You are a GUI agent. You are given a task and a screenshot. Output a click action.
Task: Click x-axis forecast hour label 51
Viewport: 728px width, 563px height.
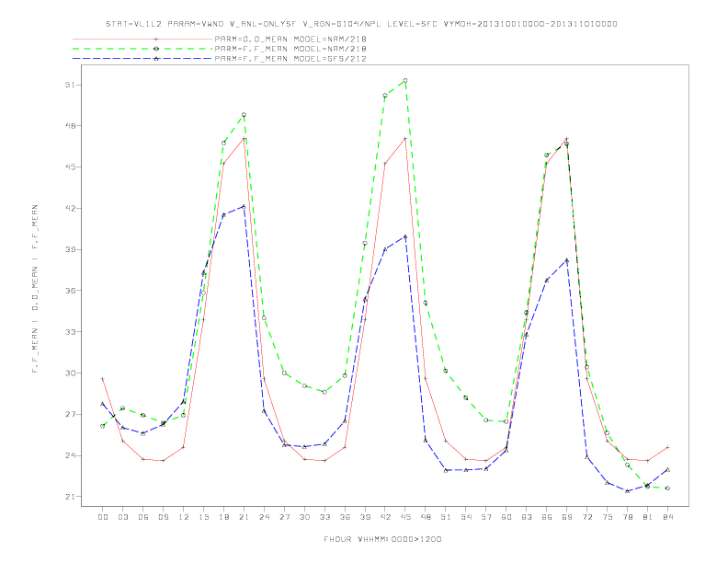point(446,517)
